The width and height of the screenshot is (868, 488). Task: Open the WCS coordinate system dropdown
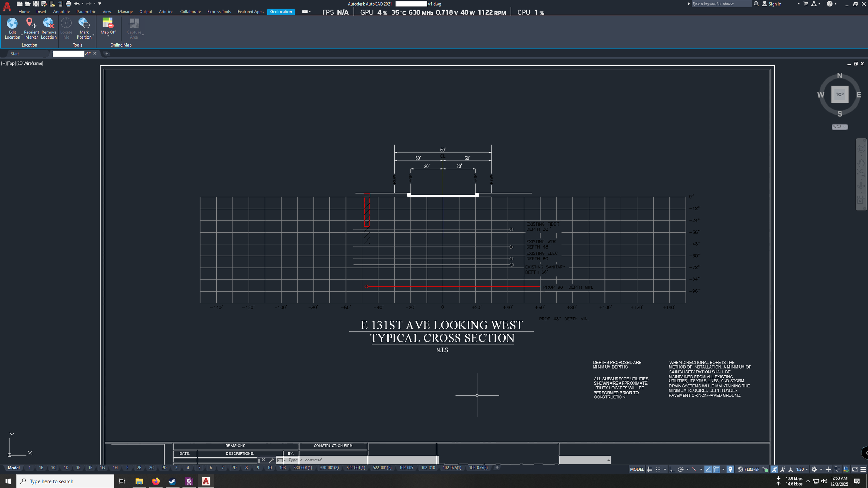tap(839, 127)
